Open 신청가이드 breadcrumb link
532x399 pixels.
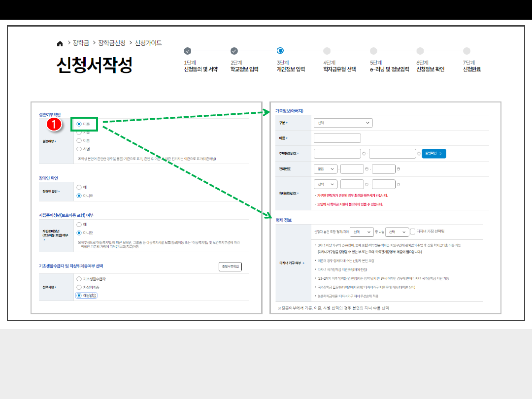point(148,43)
